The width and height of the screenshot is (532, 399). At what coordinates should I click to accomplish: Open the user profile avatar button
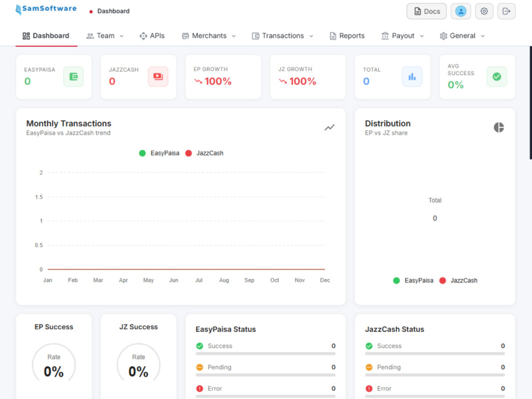coord(460,11)
